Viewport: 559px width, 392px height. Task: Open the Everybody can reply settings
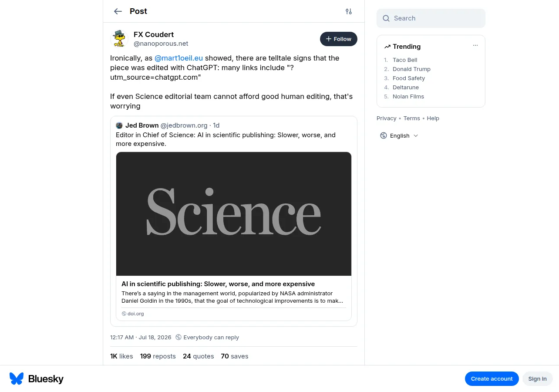point(207,337)
